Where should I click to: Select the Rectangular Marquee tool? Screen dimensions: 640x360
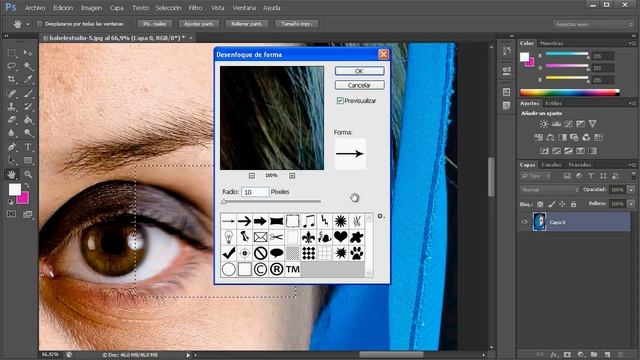(11, 53)
